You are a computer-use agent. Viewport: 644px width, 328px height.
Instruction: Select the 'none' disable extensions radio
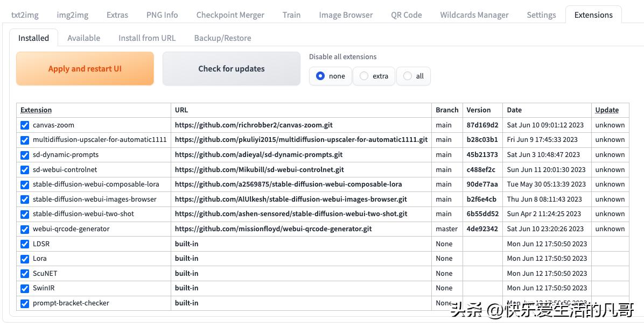320,76
